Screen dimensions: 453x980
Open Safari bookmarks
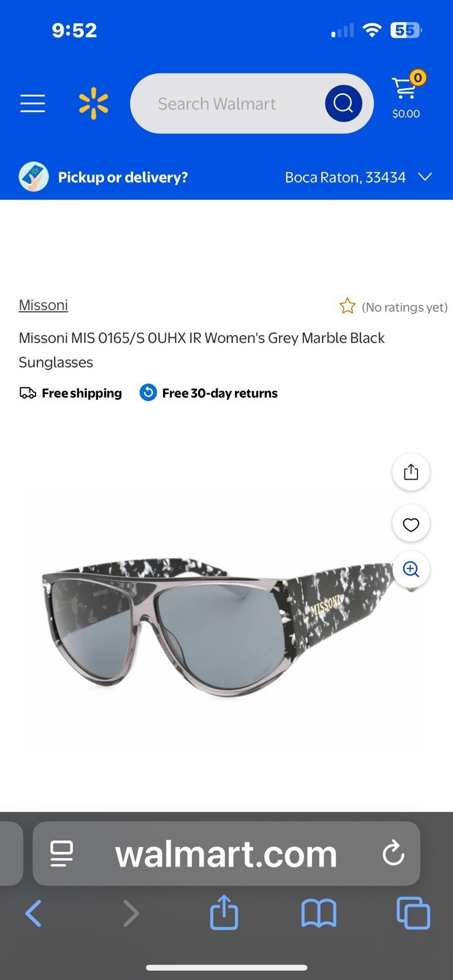[319, 913]
